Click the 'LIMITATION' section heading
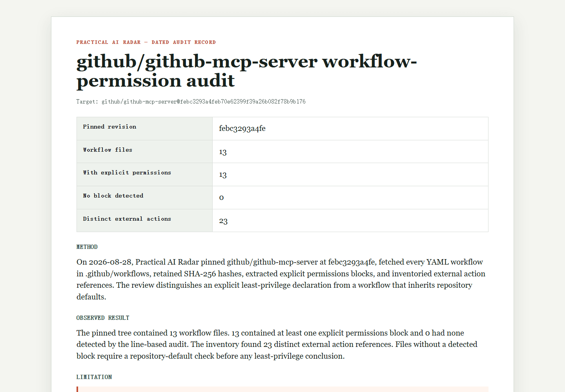565x392 pixels. 94,377
